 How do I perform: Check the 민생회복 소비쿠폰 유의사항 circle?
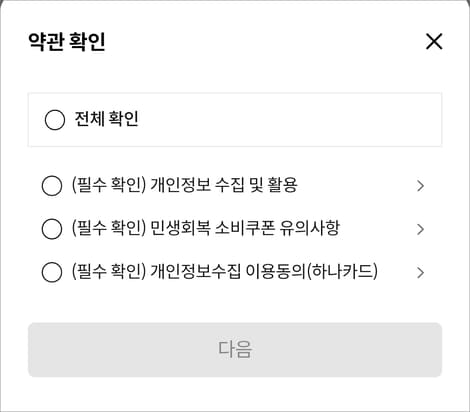pyautogui.click(x=52, y=229)
